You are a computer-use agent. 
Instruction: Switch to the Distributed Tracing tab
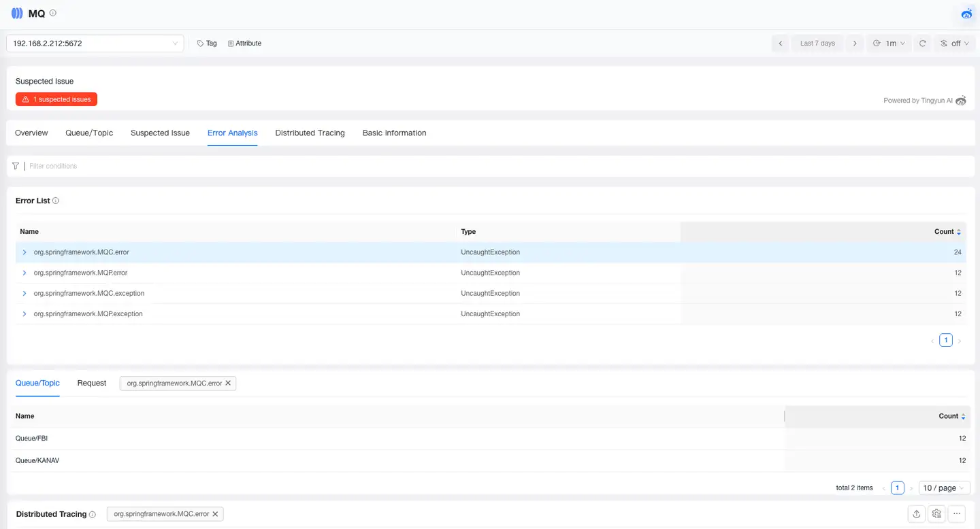(x=310, y=133)
